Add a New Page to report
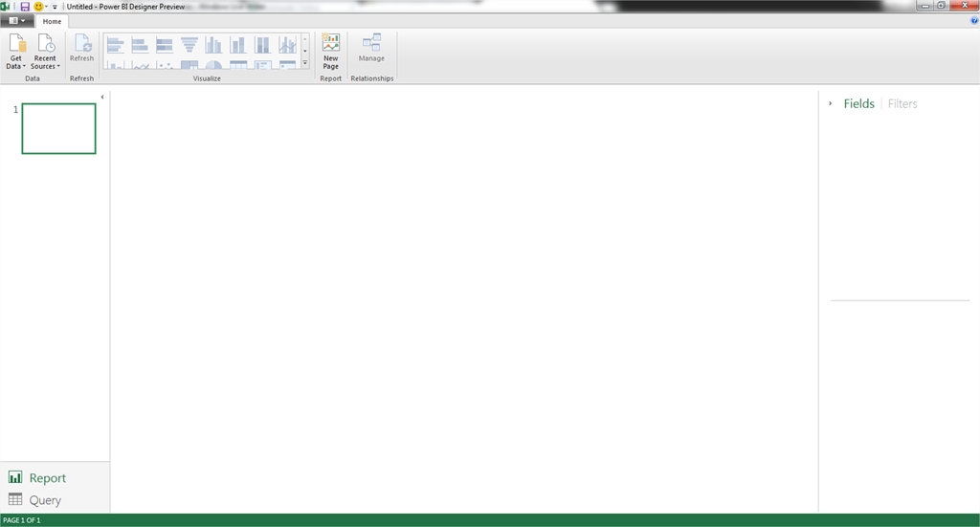 pos(330,50)
